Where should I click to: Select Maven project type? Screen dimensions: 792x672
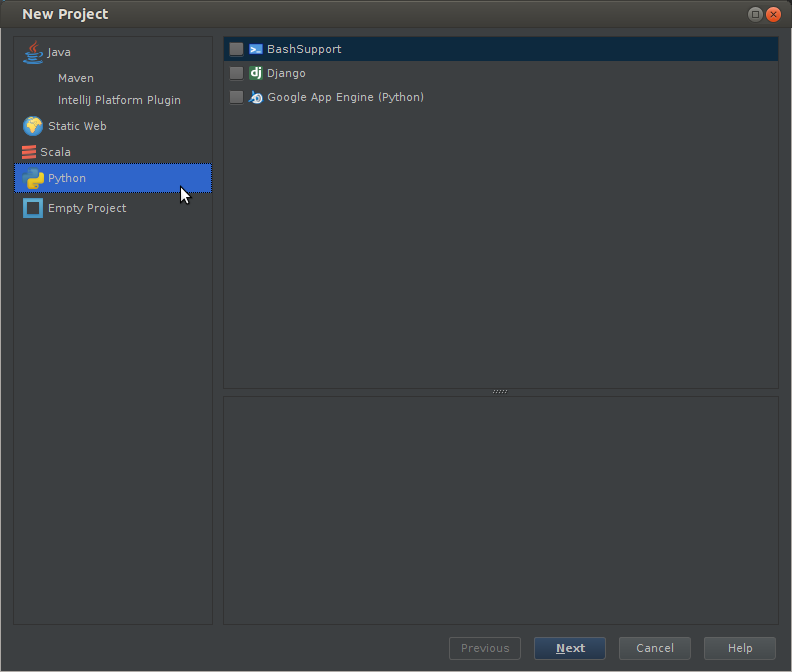pos(76,78)
